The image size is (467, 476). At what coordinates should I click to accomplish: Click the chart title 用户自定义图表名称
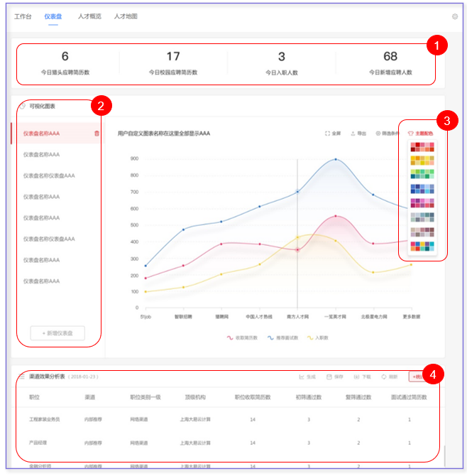[x=164, y=134]
